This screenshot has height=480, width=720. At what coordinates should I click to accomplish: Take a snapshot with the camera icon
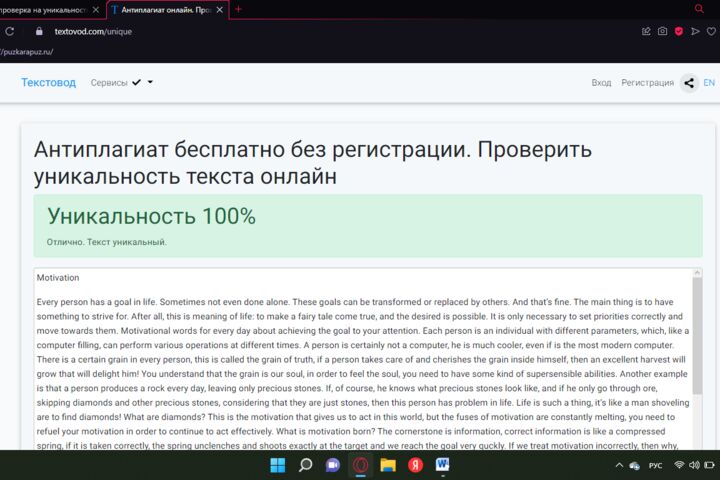tap(662, 31)
